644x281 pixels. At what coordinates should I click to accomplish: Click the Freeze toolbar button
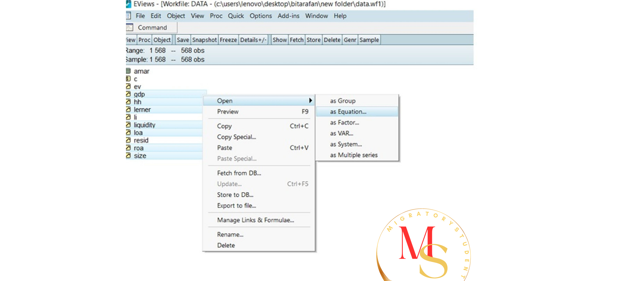[x=228, y=40]
